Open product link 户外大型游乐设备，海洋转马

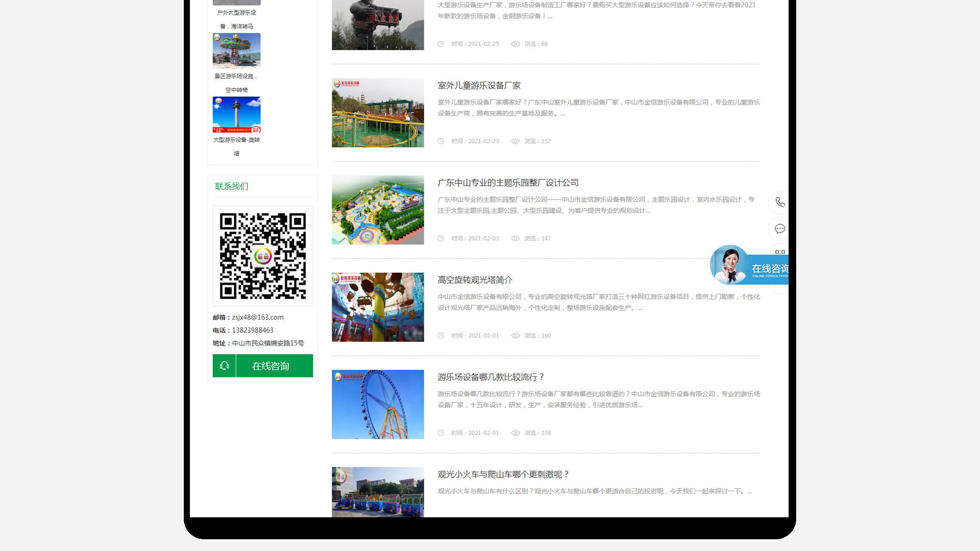236,19
